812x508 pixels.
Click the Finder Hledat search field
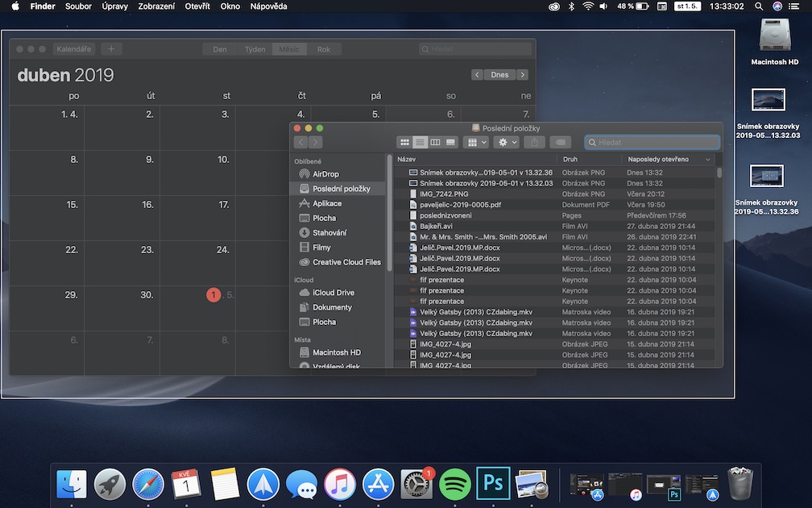(x=652, y=142)
